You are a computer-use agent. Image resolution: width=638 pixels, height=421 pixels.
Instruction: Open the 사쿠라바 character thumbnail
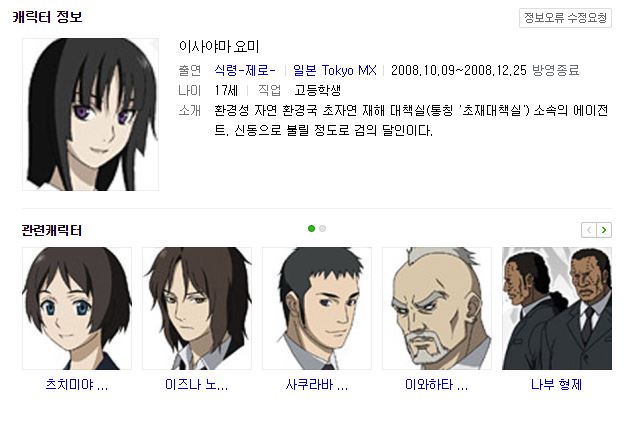point(317,308)
